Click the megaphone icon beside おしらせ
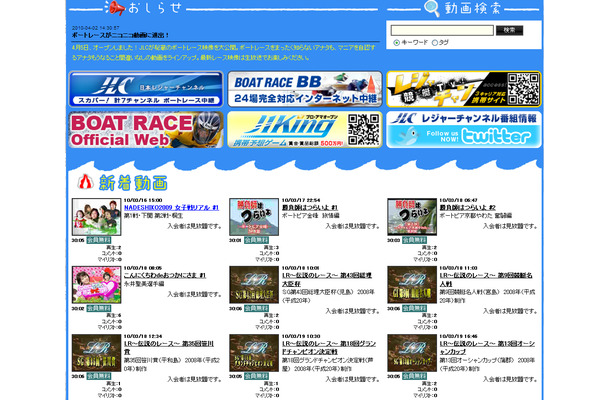610x400 pixels. pos(115,7)
